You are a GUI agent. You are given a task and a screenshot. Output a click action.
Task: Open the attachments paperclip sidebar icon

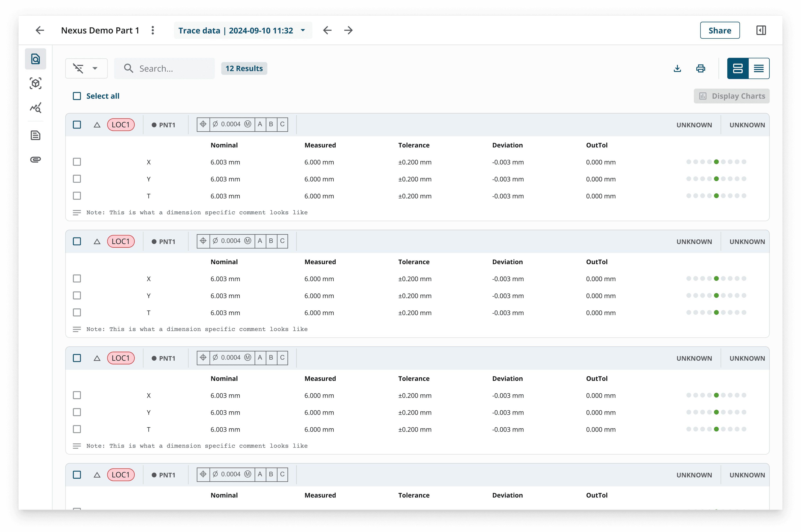(36, 160)
